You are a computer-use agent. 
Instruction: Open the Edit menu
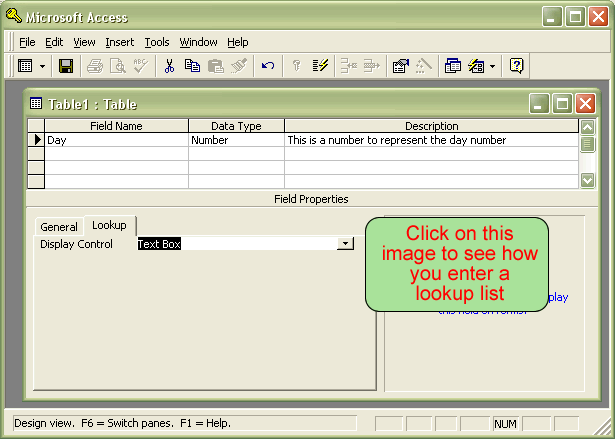tap(54, 42)
